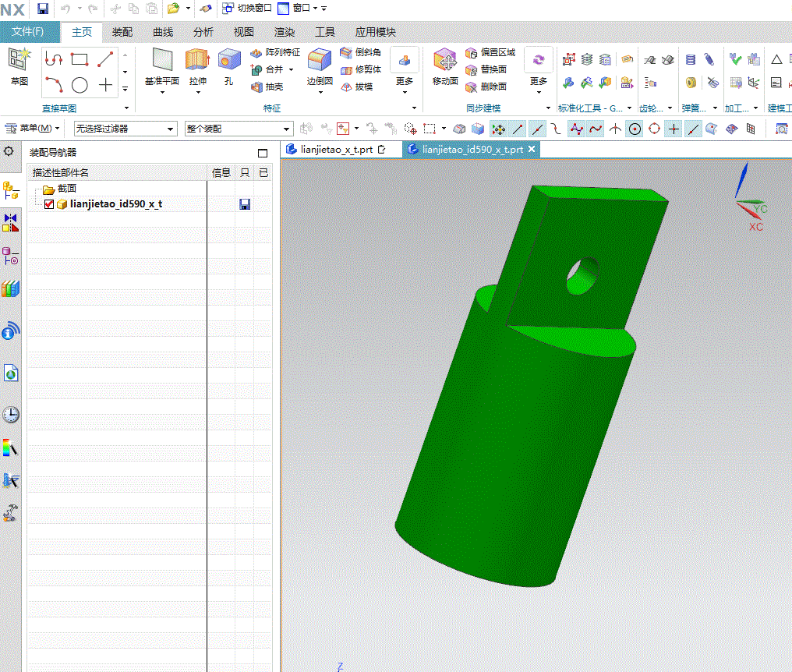Select the Point sketch tool
The width and height of the screenshot is (792, 672).
pos(105,84)
